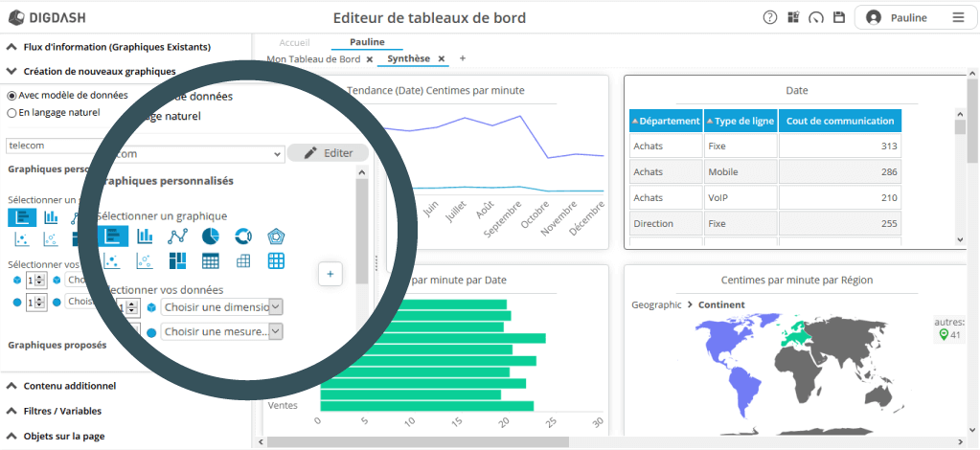Click the dotted panel splitter handle
980x450 pixels.
coord(376,263)
